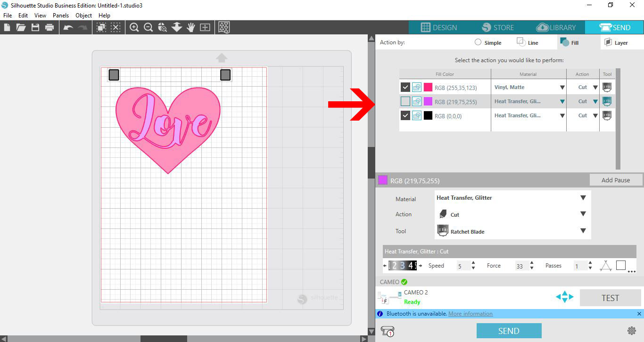Undo the last action with the arrow icon
The height and width of the screenshot is (342, 644).
[68, 28]
